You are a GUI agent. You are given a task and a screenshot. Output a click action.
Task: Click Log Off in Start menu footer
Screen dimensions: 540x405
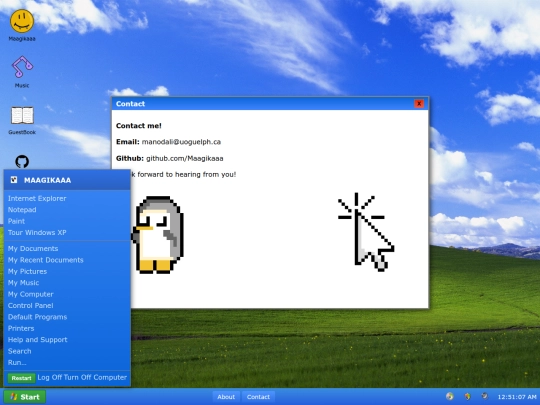pyautogui.click(x=50, y=377)
